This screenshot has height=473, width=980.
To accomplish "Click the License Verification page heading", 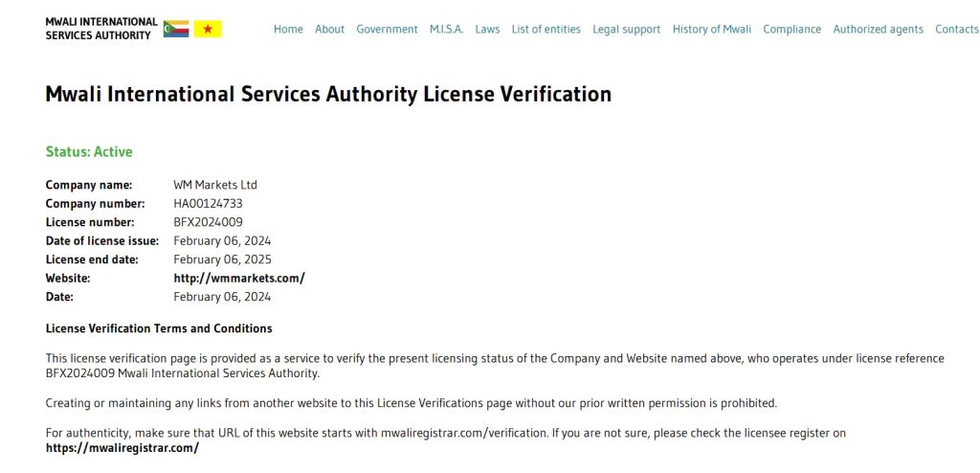I will tap(328, 94).
